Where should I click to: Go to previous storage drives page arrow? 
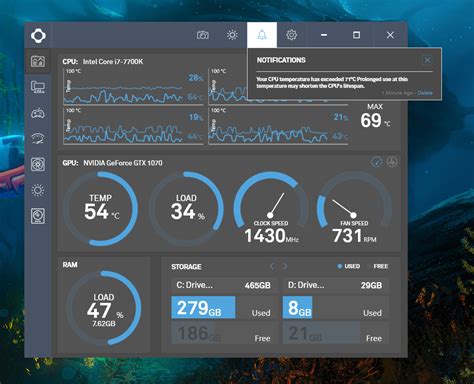[x=272, y=266]
